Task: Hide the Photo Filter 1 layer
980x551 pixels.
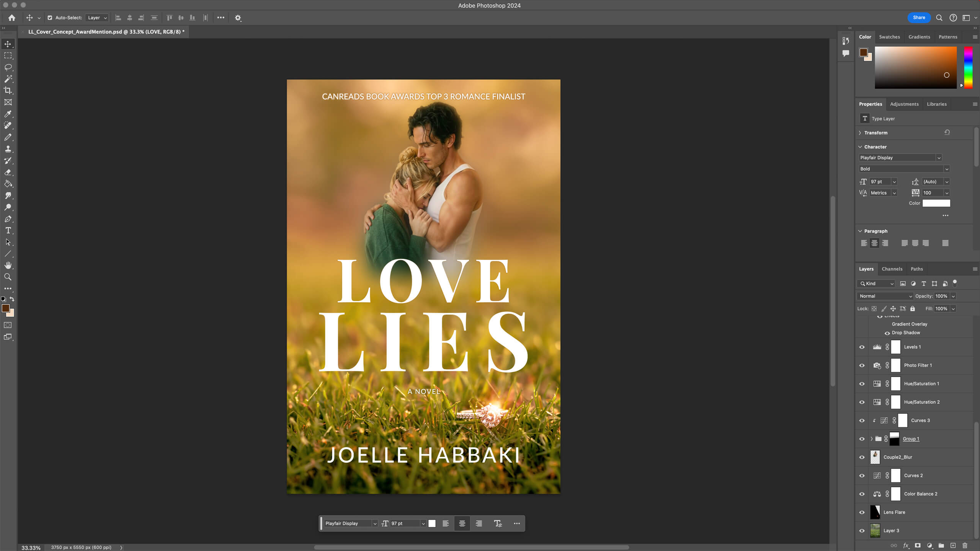Action: click(x=862, y=365)
